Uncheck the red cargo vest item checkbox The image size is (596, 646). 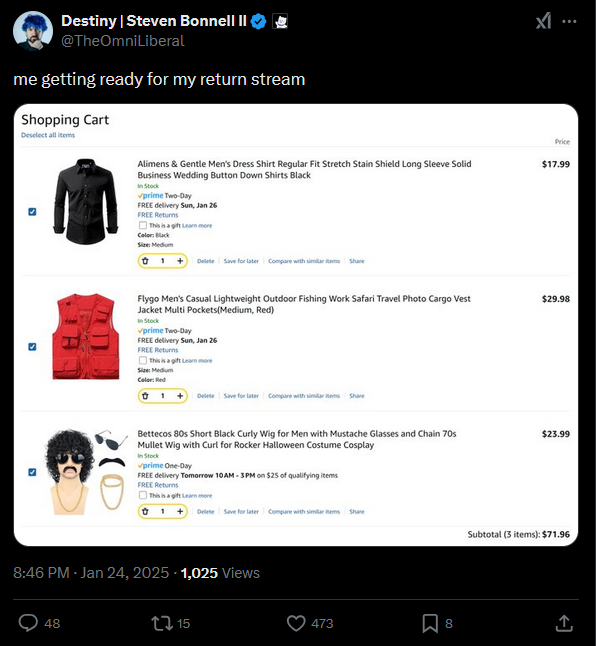32,347
